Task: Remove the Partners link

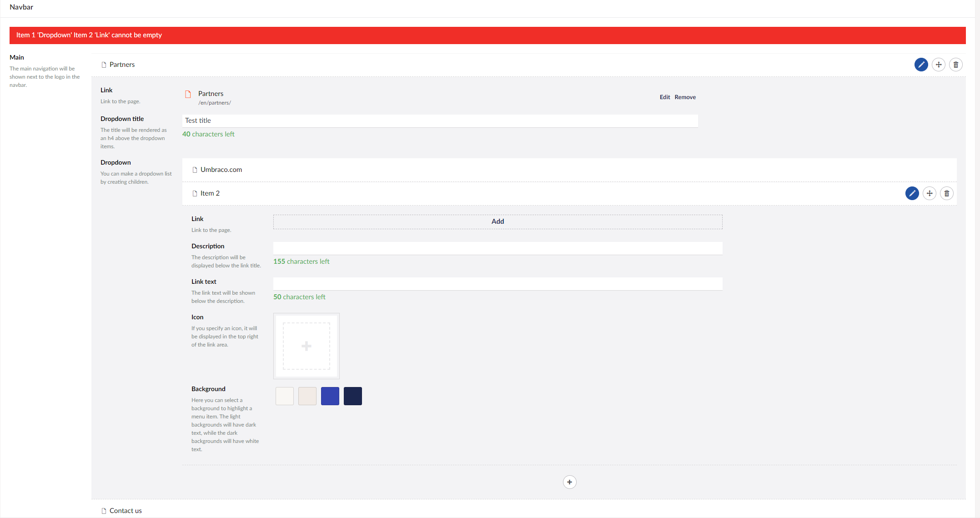Action: coord(685,97)
